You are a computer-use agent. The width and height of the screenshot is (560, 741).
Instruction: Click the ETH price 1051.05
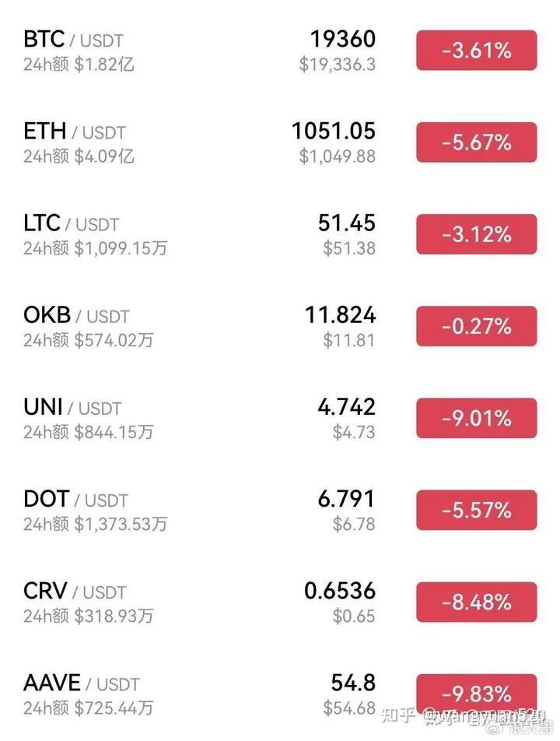pyautogui.click(x=334, y=131)
